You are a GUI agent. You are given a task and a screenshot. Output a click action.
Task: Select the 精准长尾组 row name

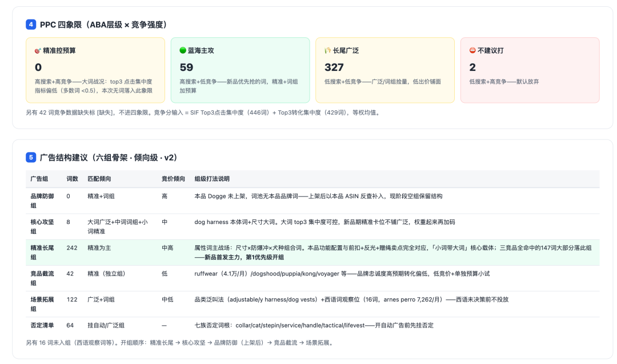pyautogui.click(x=42, y=253)
